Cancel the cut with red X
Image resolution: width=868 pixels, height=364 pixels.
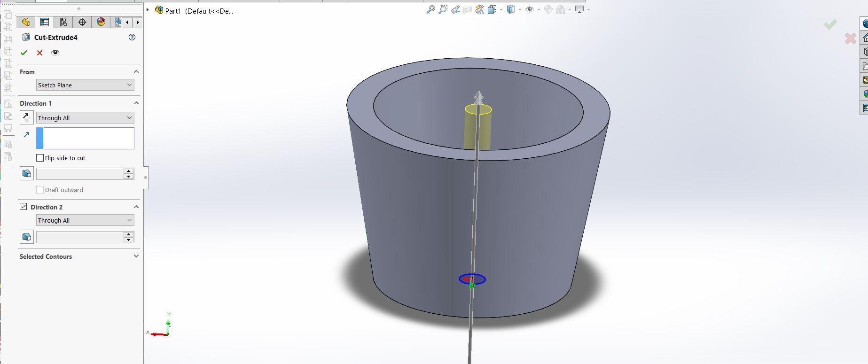click(x=39, y=53)
